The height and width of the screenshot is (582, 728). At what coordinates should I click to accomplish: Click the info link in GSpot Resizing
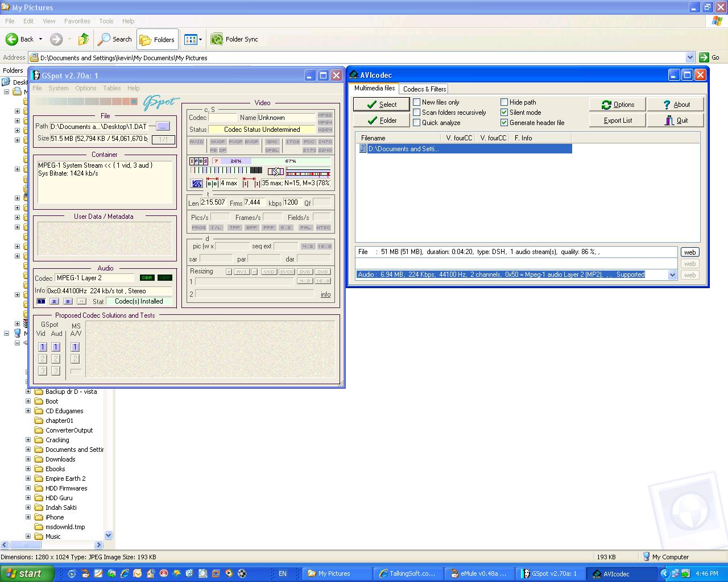pos(325,294)
